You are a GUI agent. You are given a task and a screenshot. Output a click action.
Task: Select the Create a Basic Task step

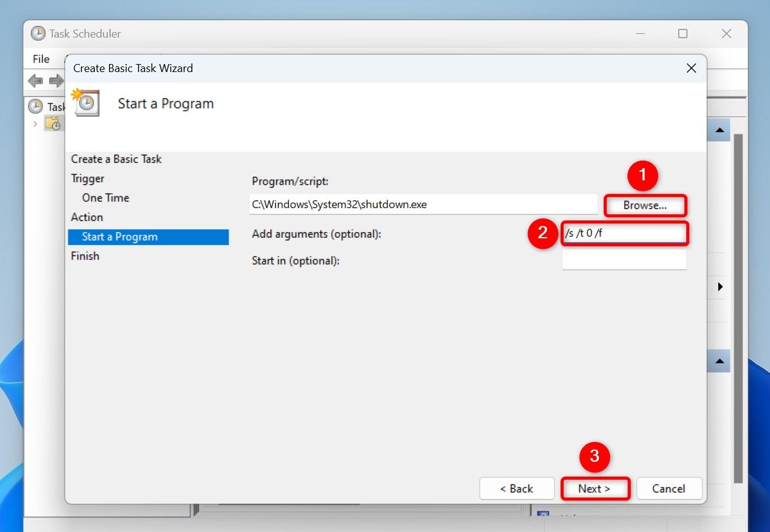(116, 159)
